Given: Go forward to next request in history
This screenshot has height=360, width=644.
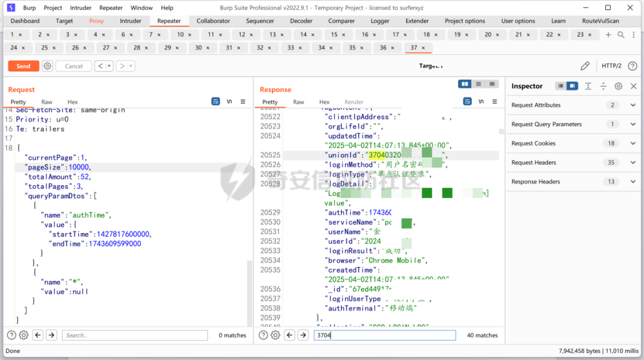Looking at the screenshot, I should coord(122,66).
